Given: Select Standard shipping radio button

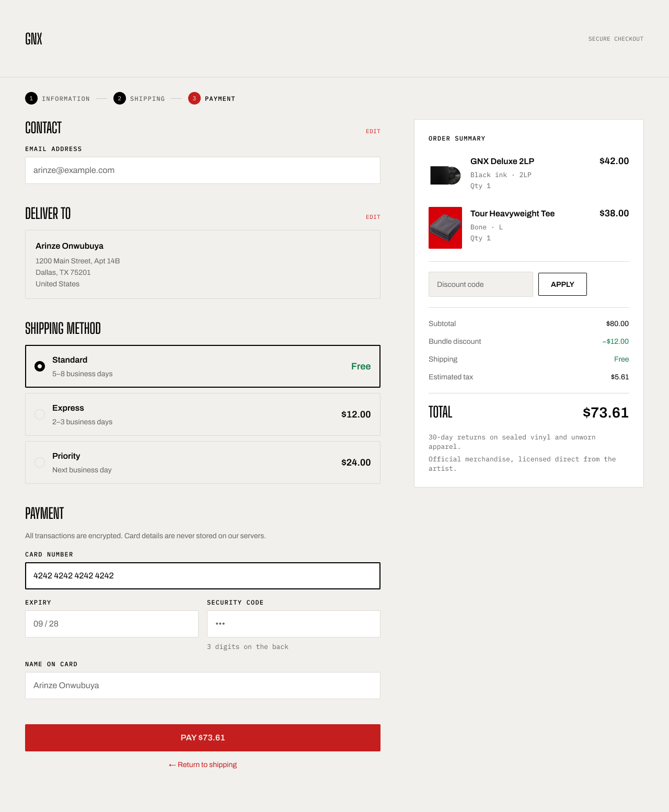Looking at the screenshot, I should tap(40, 366).
